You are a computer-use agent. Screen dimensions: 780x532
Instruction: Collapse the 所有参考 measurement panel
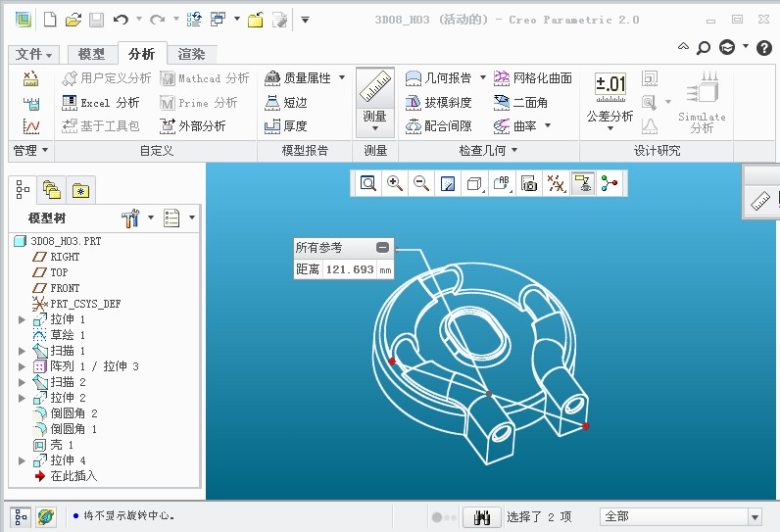[x=382, y=248]
